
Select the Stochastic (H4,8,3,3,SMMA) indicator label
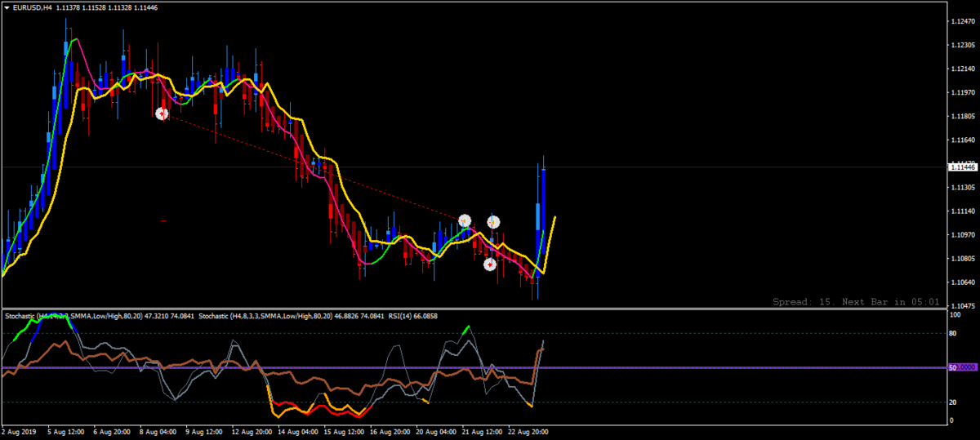(x=292, y=315)
